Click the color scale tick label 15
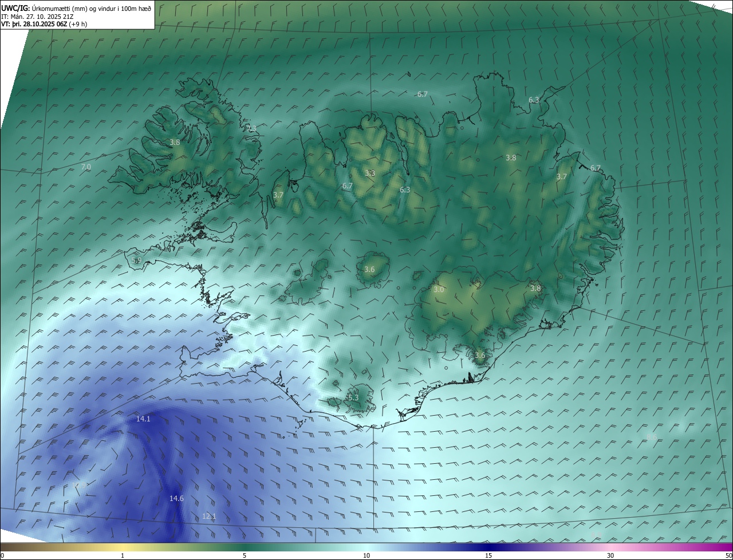 click(x=488, y=555)
